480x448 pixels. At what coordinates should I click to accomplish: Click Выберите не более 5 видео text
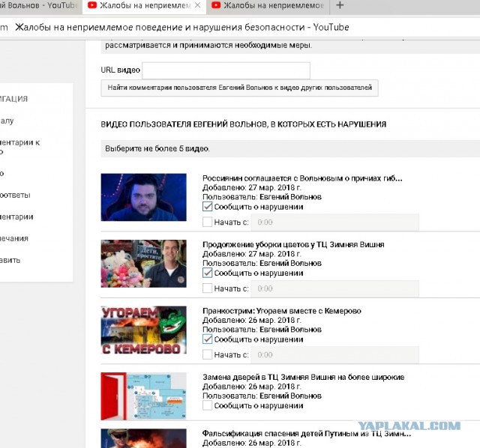coord(157,148)
